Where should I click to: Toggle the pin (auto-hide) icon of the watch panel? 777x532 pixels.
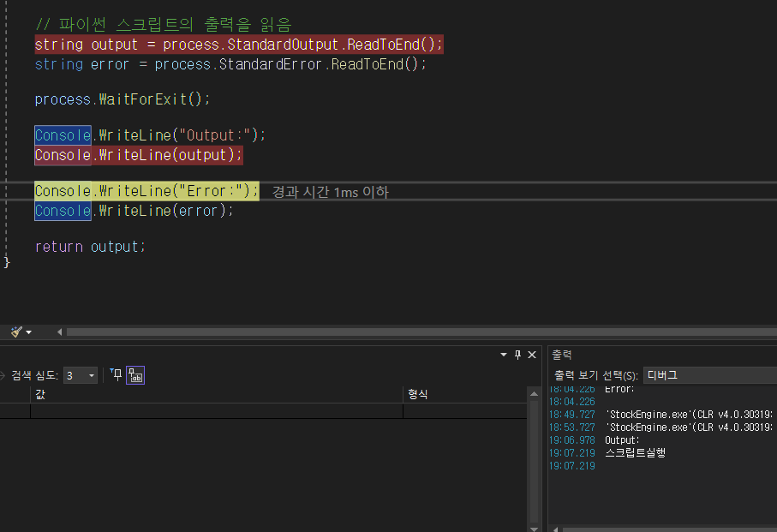click(517, 355)
